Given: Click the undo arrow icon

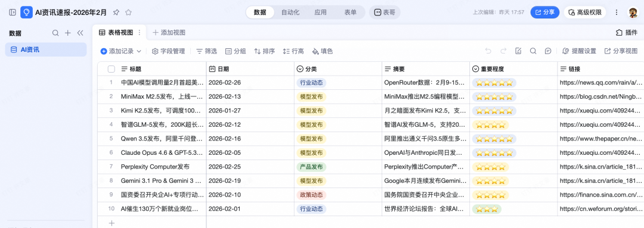Looking at the screenshot, I should pos(488,51).
